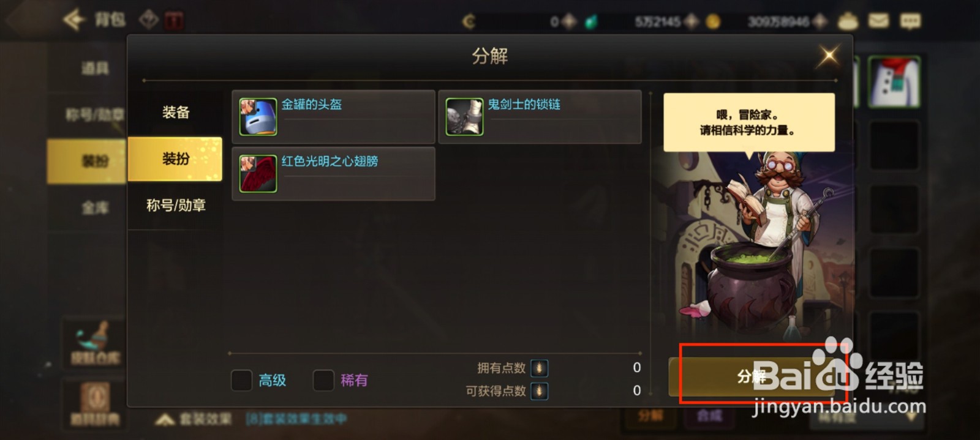
Task: Click the gold coin currency icon
Action: tap(713, 22)
